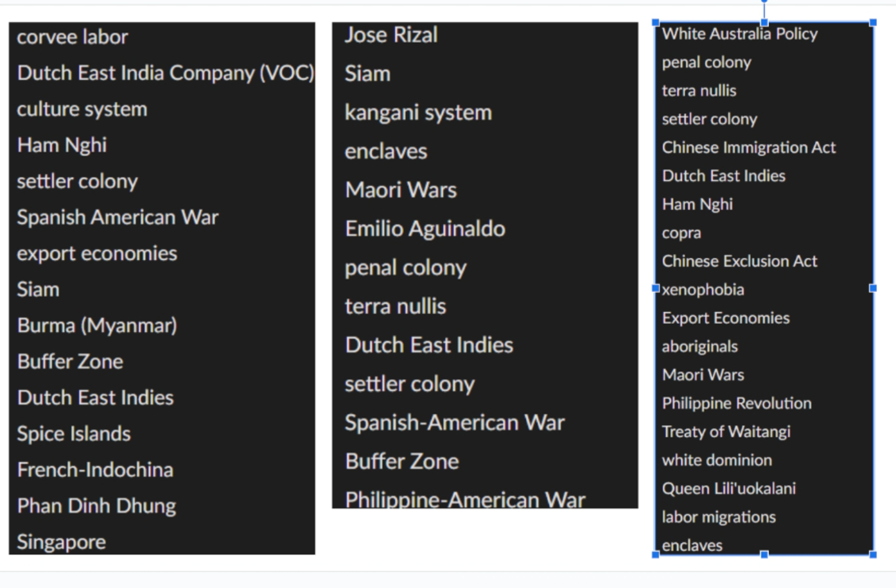896x588 pixels.
Task: Click on 'Philippine-American War' text
Action: coord(465,499)
